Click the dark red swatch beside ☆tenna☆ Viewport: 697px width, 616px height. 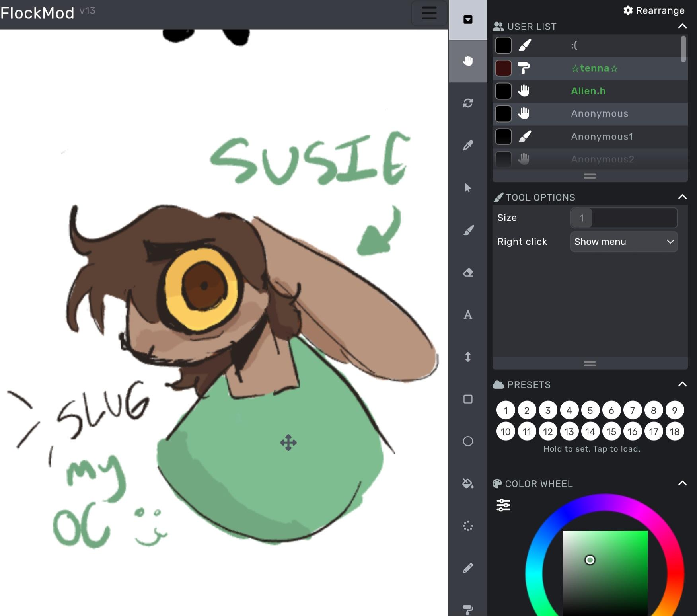click(x=503, y=68)
